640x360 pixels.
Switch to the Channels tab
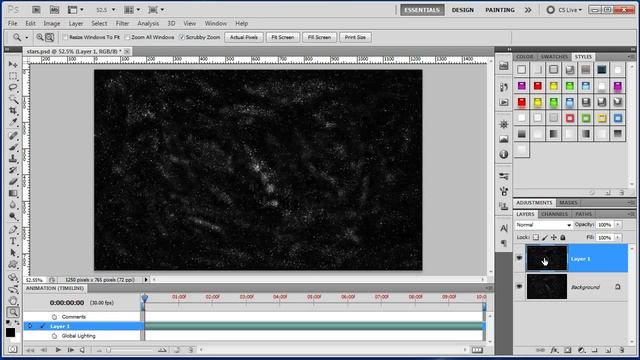pos(554,214)
